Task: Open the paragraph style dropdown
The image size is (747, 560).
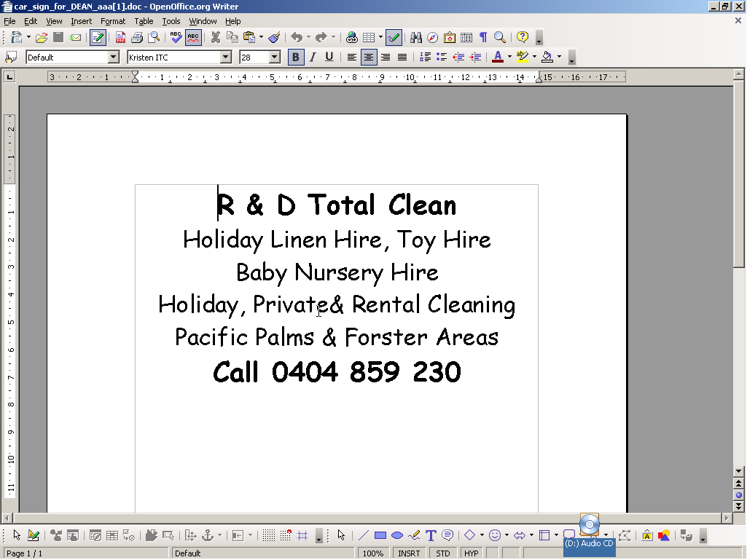Action: 114,57
